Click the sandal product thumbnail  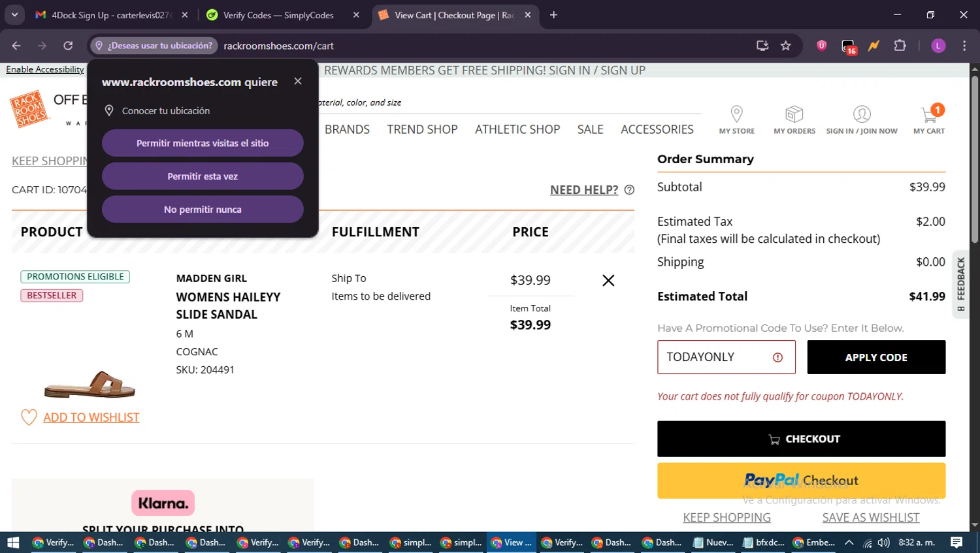coord(90,384)
